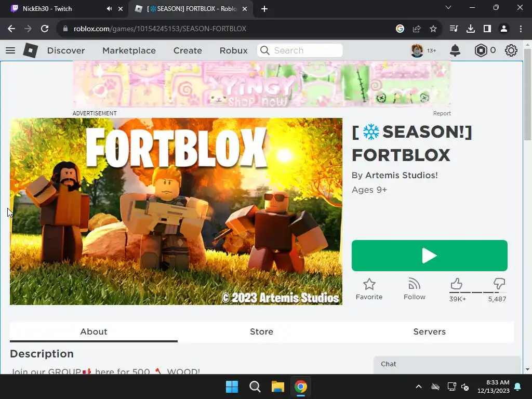The width and height of the screenshot is (532, 399).
Task: Open File Explorer from the taskbar
Action: coord(278,387)
